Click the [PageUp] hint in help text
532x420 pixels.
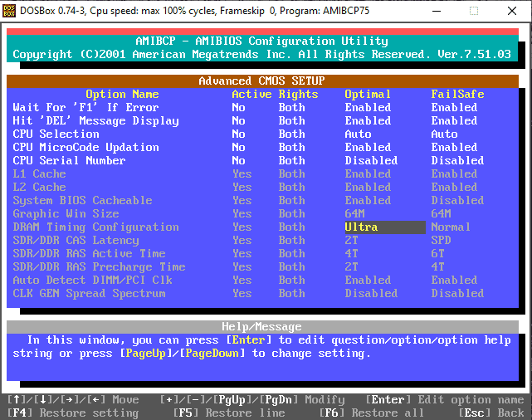click(145, 354)
